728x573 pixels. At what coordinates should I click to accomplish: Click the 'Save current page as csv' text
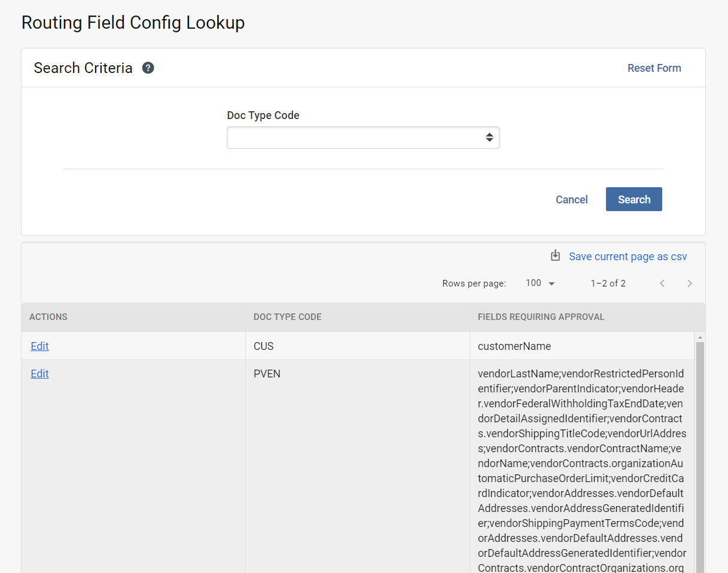(x=628, y=257)
